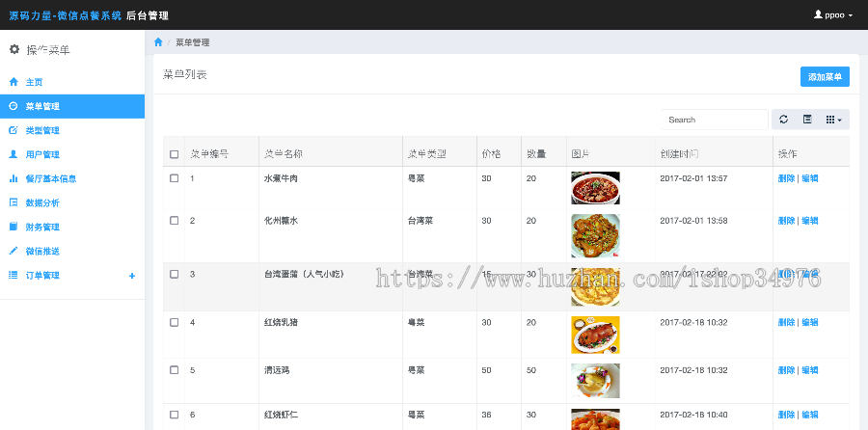Click 删除 for 红烧乳猪
This screenshot has width=868, height=430.
click(786, 322)
